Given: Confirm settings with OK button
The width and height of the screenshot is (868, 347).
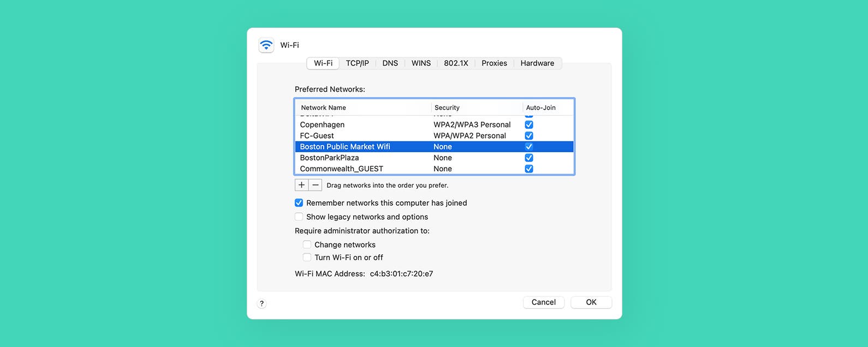Looking at the screenshot, I should [x=591, y=302].
